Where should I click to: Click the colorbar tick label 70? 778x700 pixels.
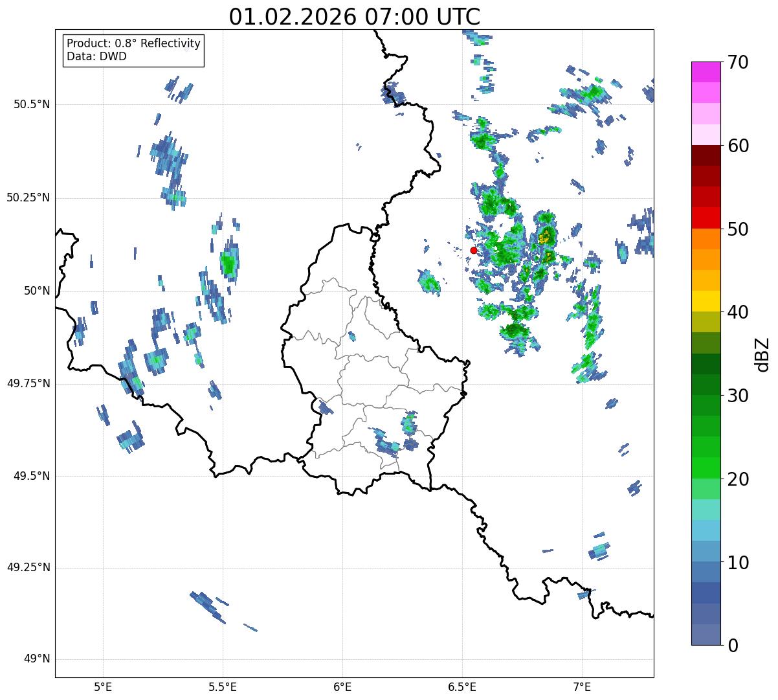pos(738,62)
